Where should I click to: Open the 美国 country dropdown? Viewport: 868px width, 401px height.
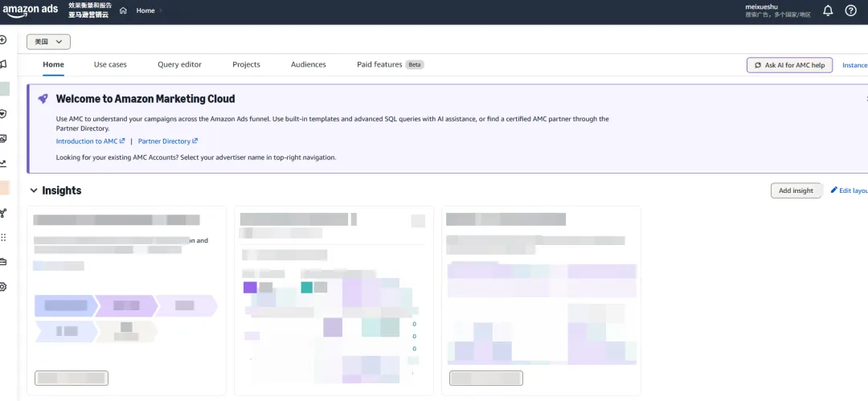[x=49, y=42]
